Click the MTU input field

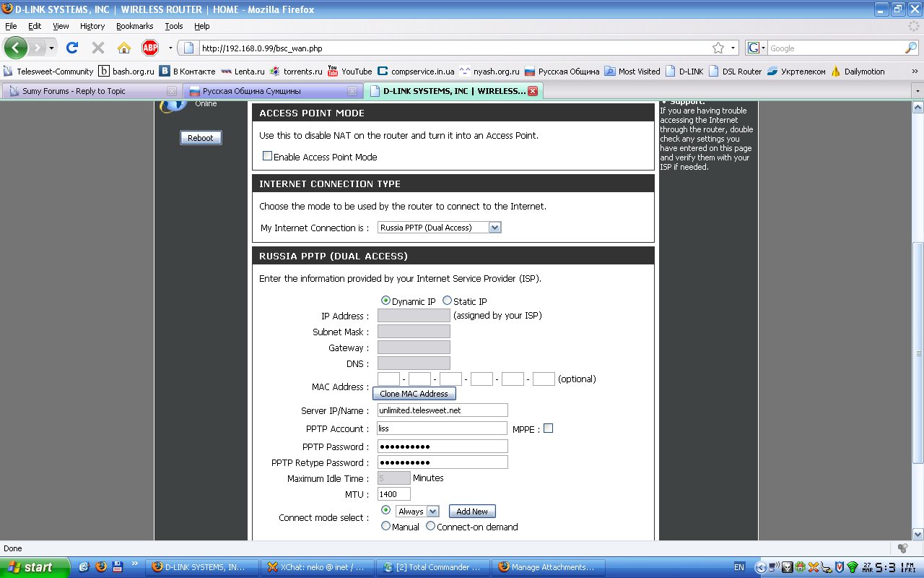pos(393,494)
